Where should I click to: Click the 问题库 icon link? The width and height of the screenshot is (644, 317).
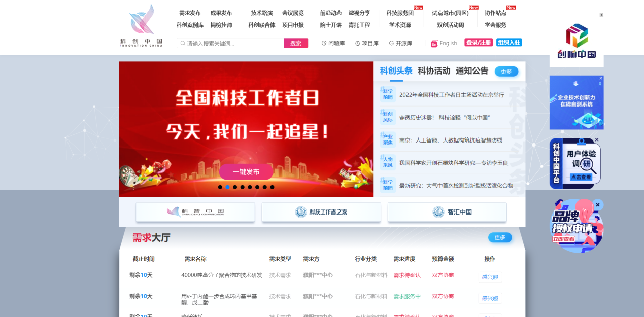pyautogui.click(x=333, y=43)
